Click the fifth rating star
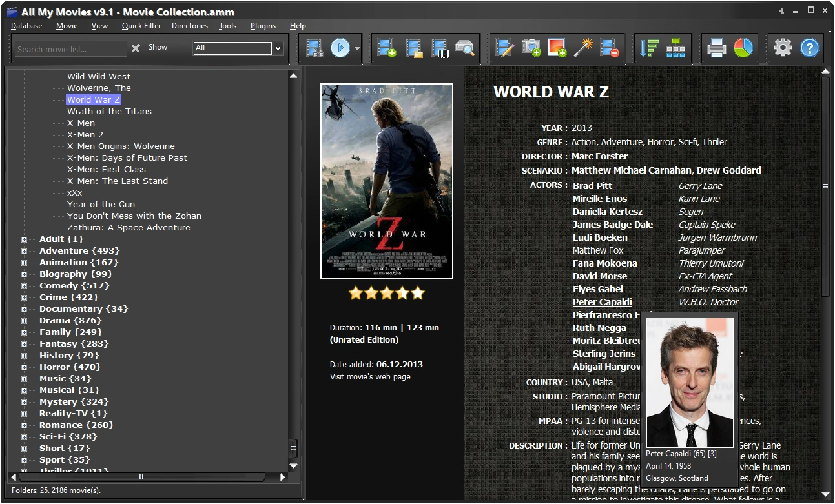The width and height of the screenshot is (835, 504). click(418, 294)
